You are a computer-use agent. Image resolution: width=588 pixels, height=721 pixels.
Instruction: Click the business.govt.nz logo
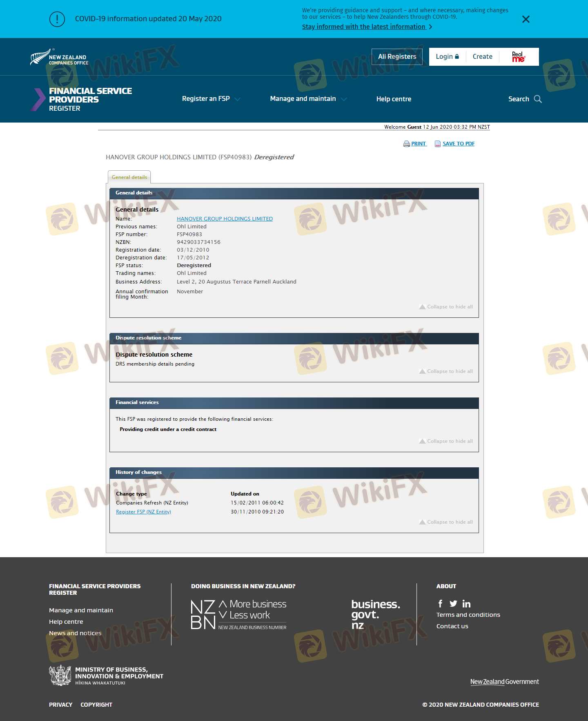pos(375,614)
